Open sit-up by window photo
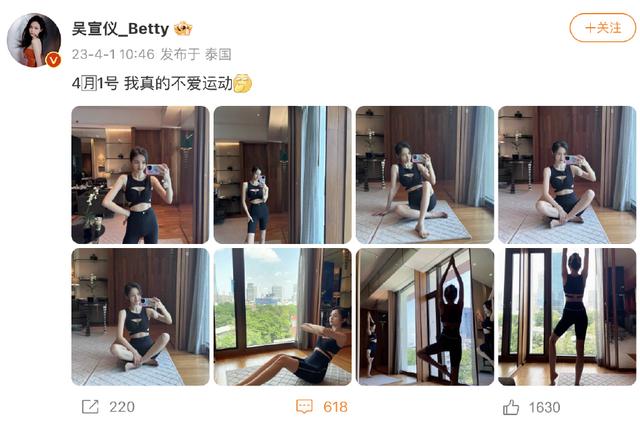The width and height of the screenshot is (640, 424). point(282,317)
